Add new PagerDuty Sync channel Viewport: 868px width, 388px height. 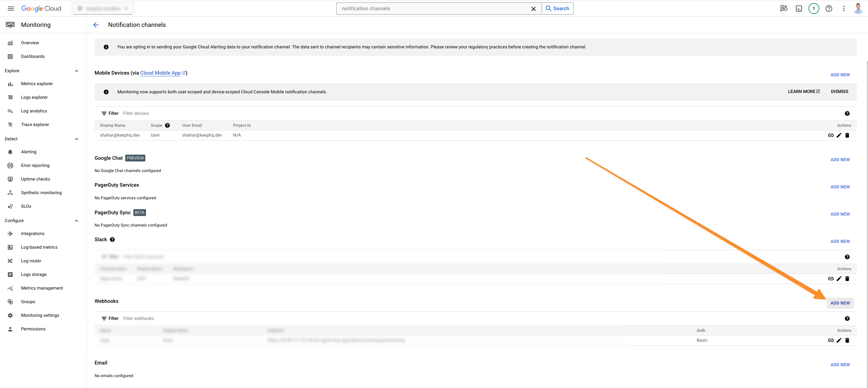click(840, 214)
